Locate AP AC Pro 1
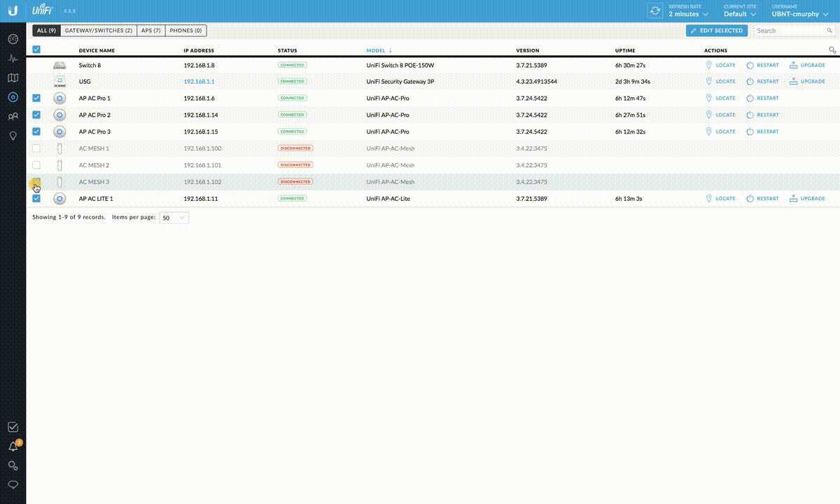 720,98
